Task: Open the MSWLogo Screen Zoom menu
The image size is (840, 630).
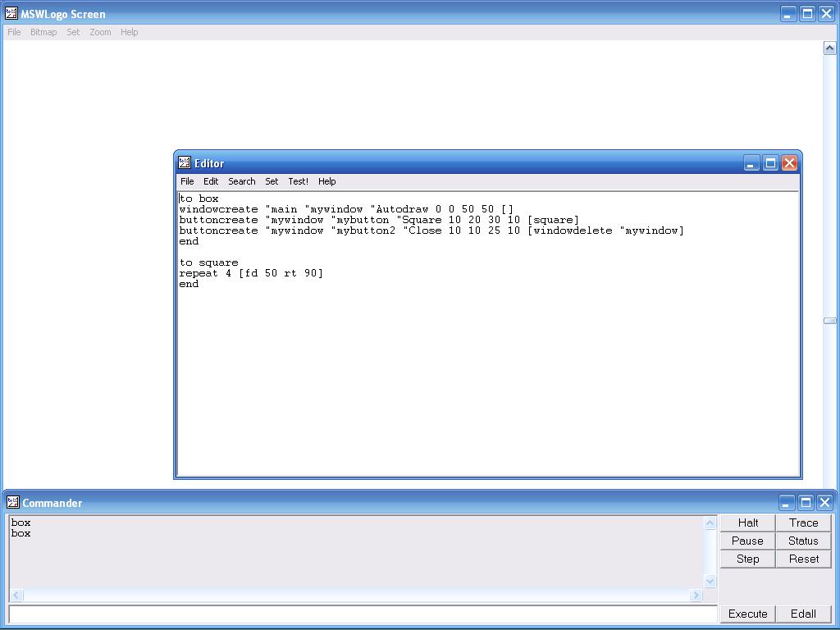Action: pos(100,32)
